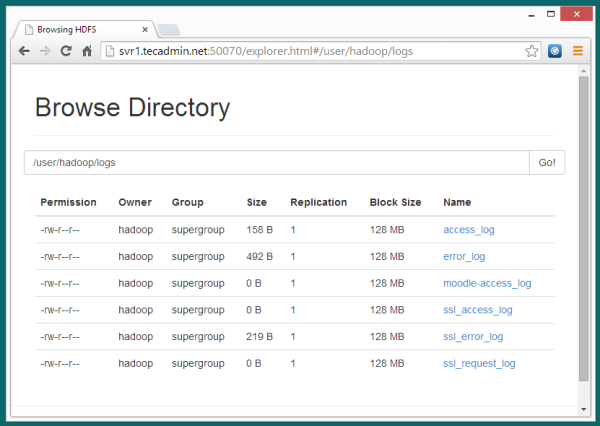
Task: Open the ssl_error_log file link
Action: tap(473, 337)
